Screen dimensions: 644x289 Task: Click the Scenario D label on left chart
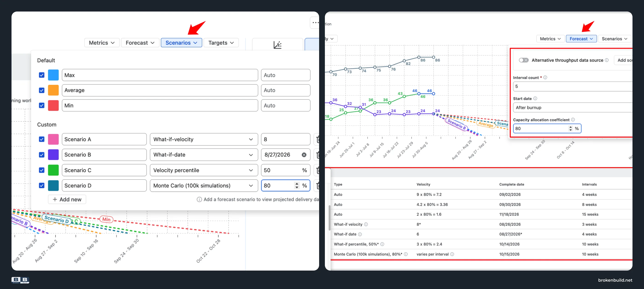pyautogui.click(x=56, y=219)
